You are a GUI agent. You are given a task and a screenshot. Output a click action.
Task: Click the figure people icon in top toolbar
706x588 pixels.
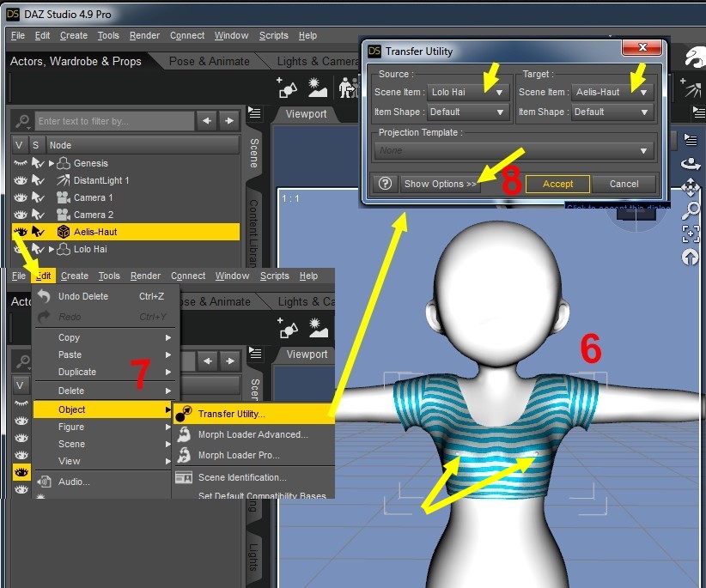point(349,88)
